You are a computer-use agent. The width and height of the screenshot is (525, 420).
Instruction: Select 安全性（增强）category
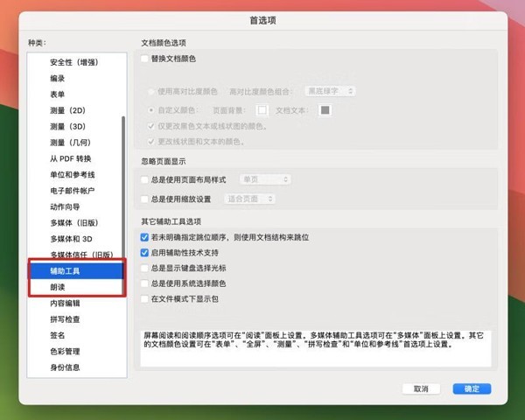77,62
